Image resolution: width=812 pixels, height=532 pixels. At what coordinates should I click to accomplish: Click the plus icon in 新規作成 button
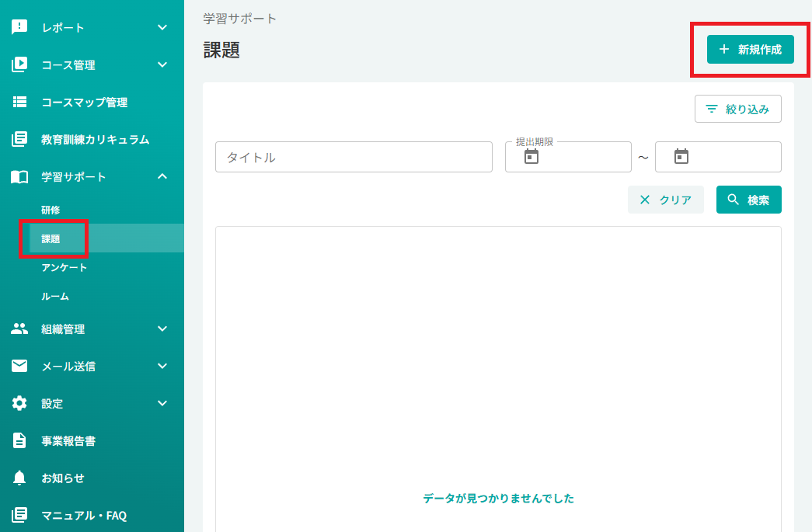point(724,49)
